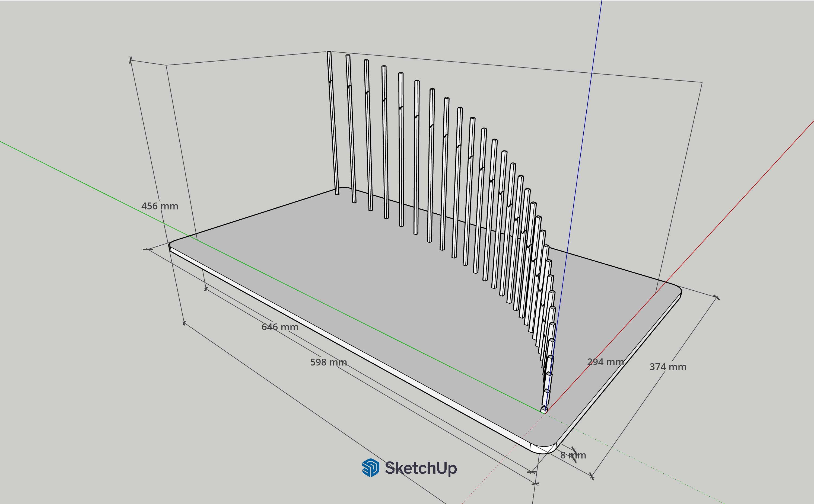Select the 646 mm dimension label
The image size is (814, 504).
279,327
